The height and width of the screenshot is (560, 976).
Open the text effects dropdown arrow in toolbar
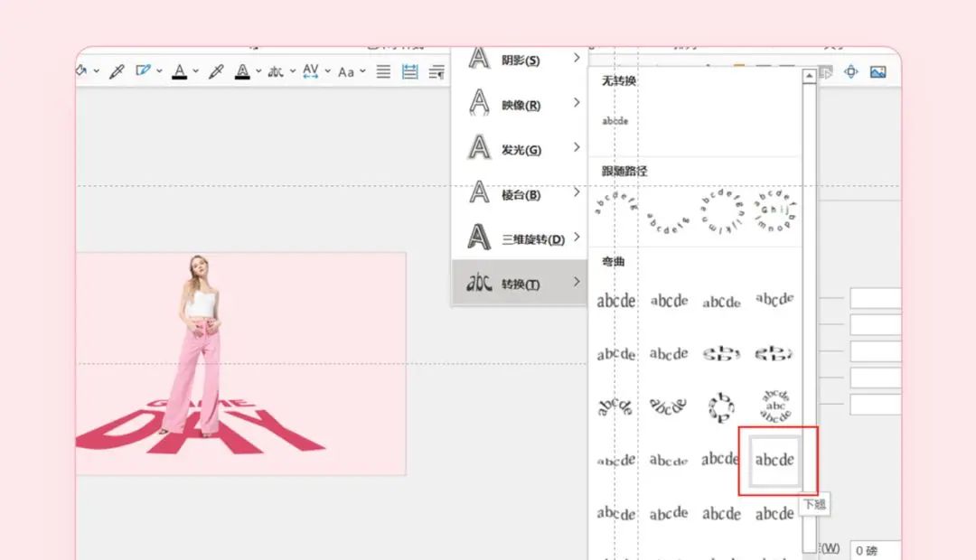pyautogui.click(x=293, y=71)
